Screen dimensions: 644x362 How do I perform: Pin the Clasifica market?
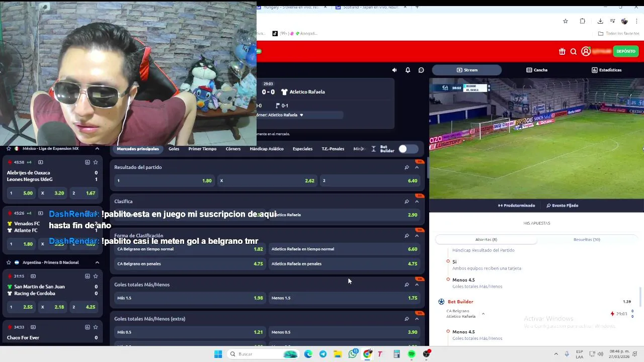click(407, 202)
